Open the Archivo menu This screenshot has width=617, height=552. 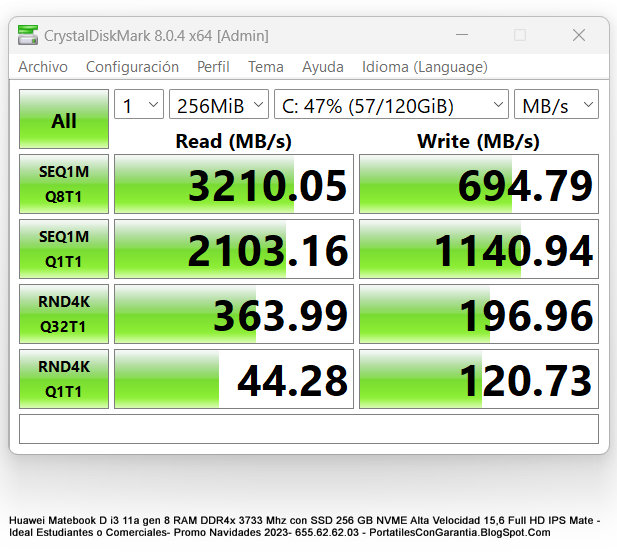[43, 67]
